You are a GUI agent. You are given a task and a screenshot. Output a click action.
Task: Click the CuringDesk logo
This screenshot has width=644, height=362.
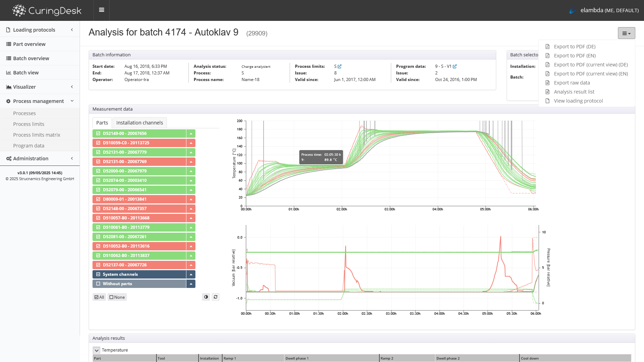coord(47,10)
